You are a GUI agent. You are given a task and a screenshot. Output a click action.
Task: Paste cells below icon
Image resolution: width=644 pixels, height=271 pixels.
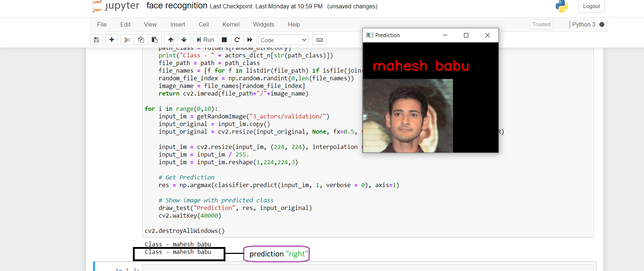click(155, 40)
